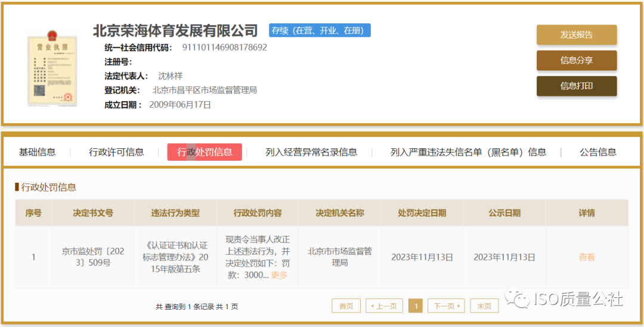Select the 行政处罚信息 tab
Screen dimensions: 644x327
[205, 152]
